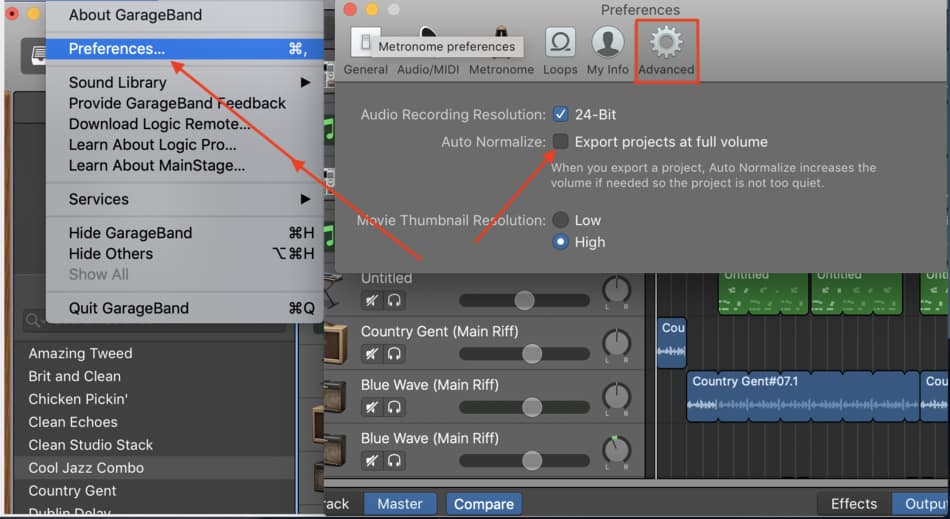Click the pan knob with the green indicator
950x519 pixels.
[616, 450]
